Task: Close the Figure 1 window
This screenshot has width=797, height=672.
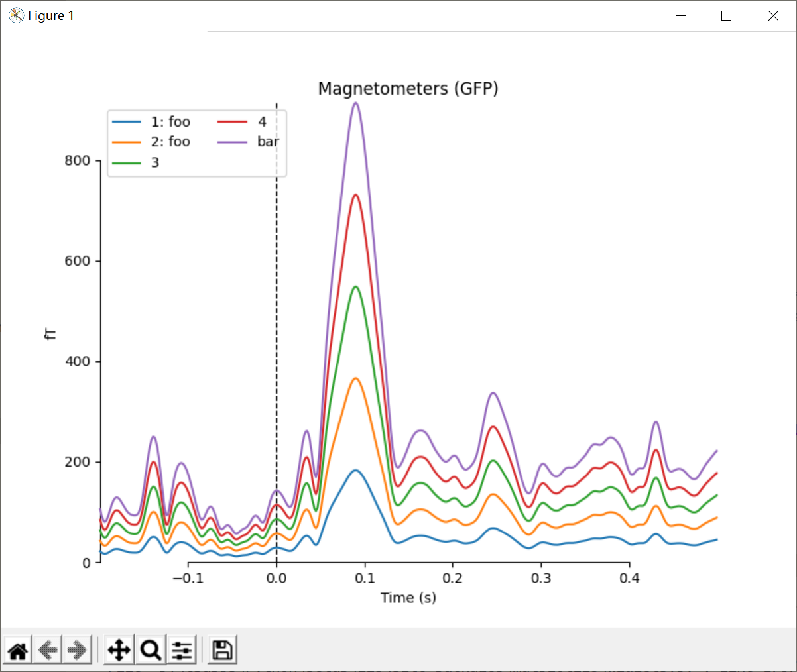Action: coord(773,15)
